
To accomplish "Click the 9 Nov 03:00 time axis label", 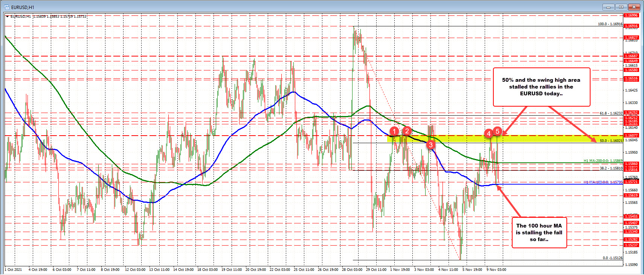I will tap(496, 270).
